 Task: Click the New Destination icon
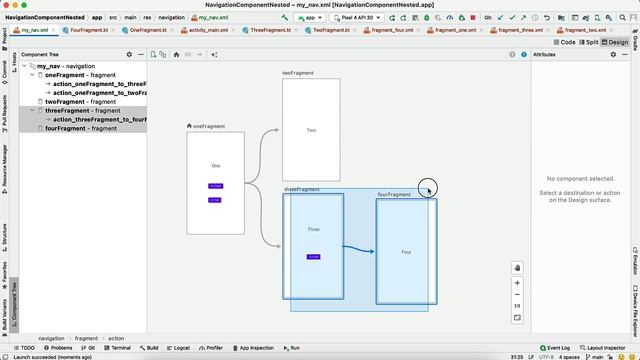pos(153,54)
